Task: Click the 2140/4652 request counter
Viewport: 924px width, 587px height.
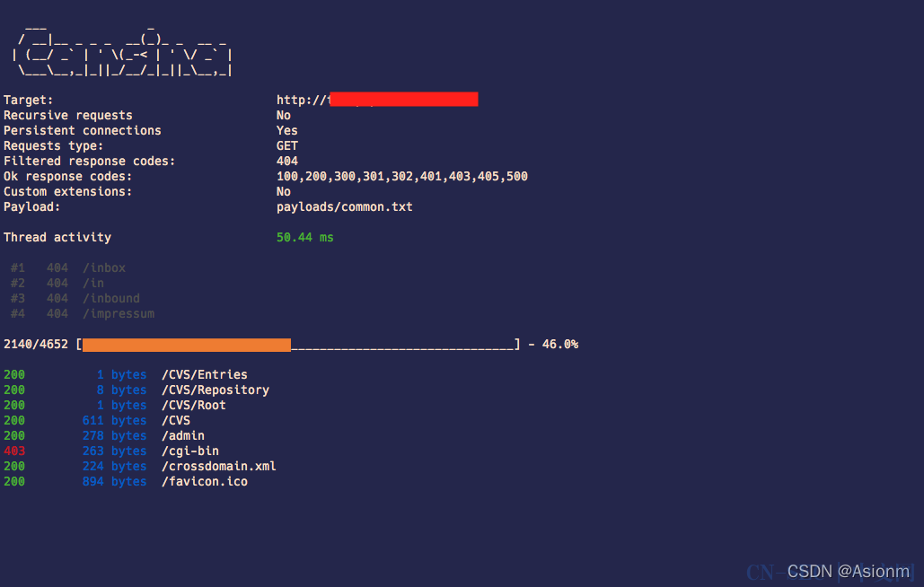Action: (x=36, y=345)
